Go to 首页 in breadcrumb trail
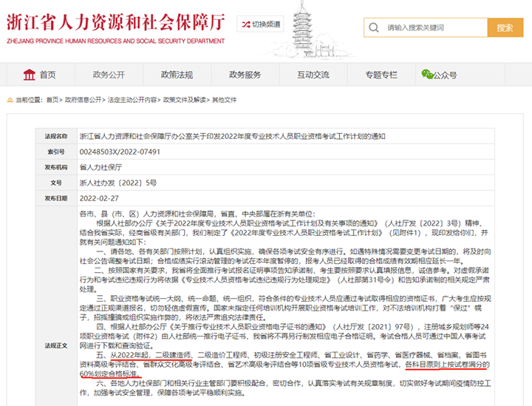The image size is (532, 406). (52, 100)
